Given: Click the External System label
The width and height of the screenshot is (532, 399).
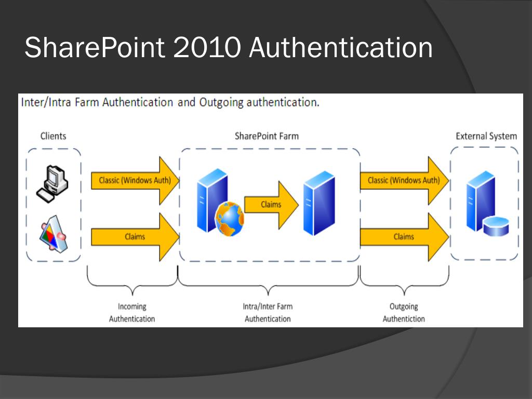Looking at the screenshot, I should [x=486, y=136].
